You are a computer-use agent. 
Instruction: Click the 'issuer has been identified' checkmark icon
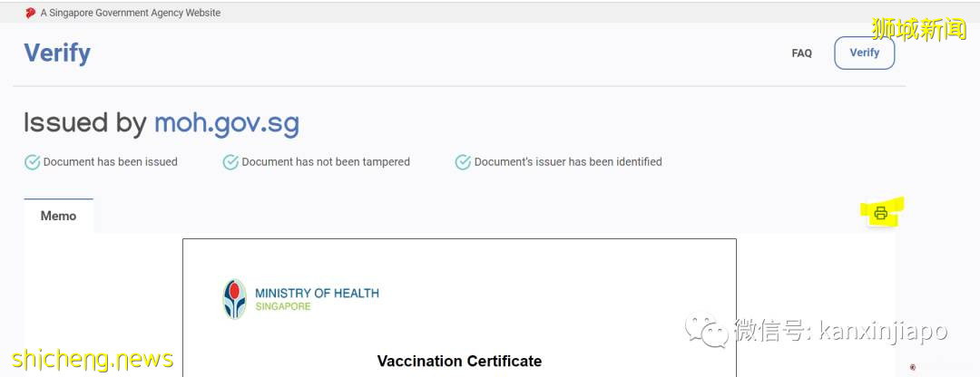pos(463,162)
